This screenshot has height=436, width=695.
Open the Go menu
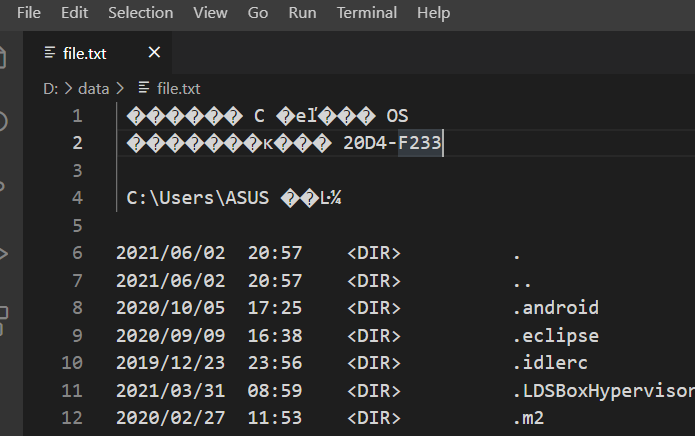(x=258, y=13)
